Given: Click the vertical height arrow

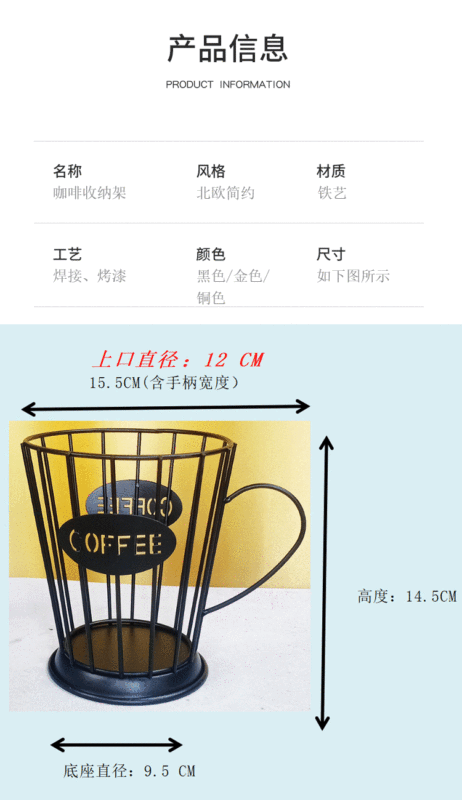Looking at the screenshot, I should tap(324, 584).
